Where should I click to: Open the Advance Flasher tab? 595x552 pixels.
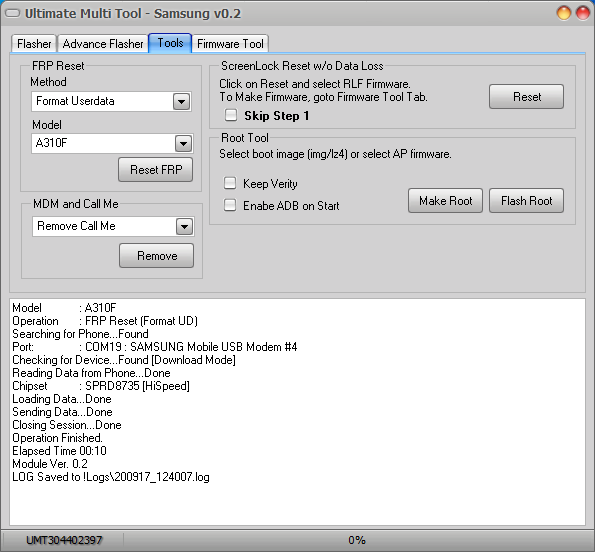103,44
